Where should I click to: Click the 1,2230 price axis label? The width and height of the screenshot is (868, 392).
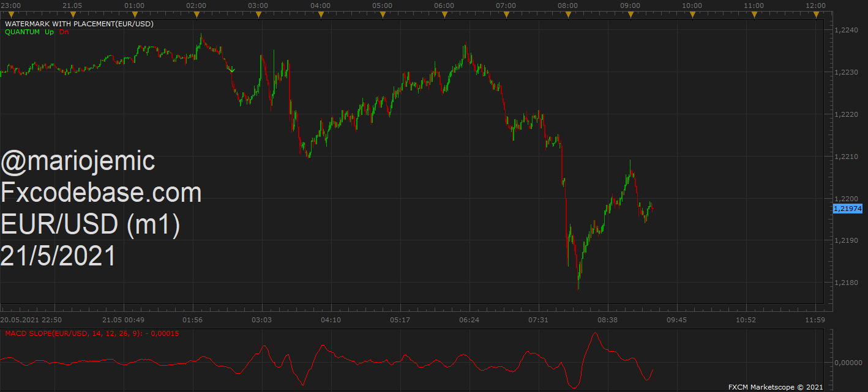point(847,72)
